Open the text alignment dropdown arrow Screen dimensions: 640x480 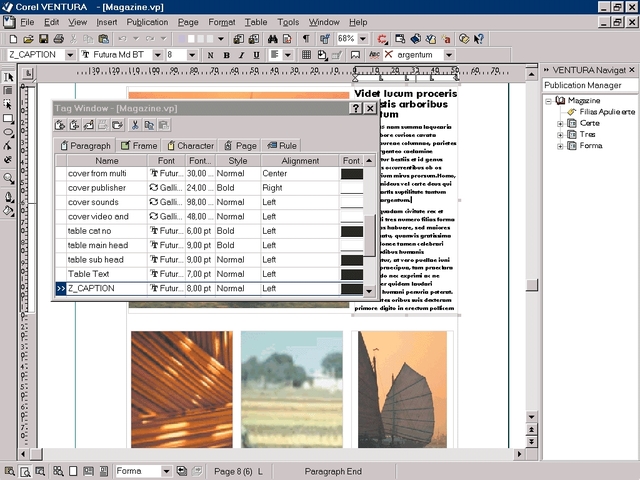point(288,55)
